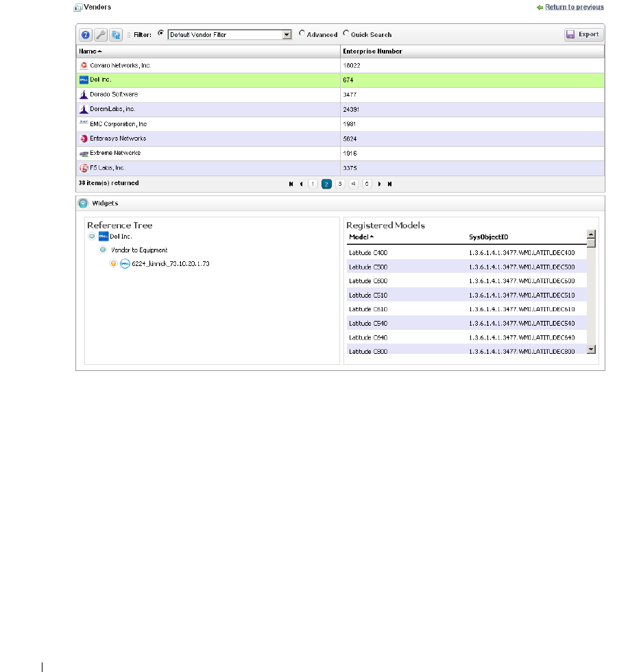This screenshot has width=617, height=672.
Task: Go to the first page arrow
Action: pos(291,184)
